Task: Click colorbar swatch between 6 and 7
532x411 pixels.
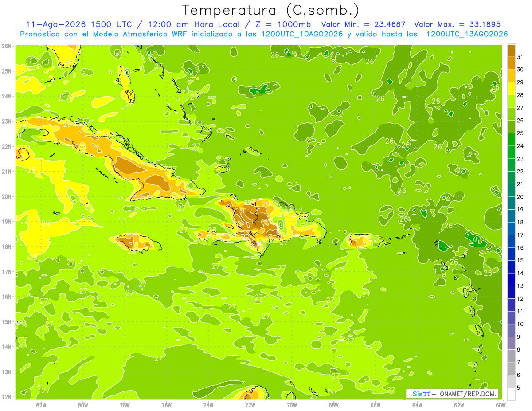Action: point(511,368)
